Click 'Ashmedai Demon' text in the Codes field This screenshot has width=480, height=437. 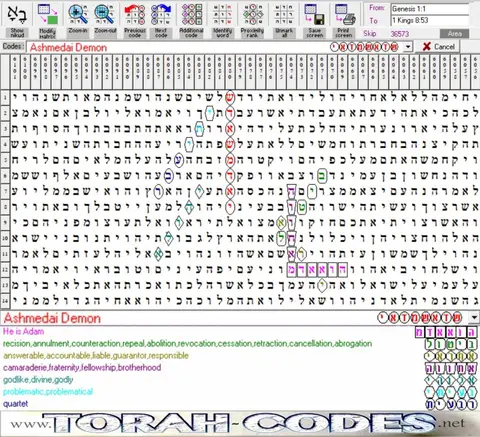tap(68, 47)
